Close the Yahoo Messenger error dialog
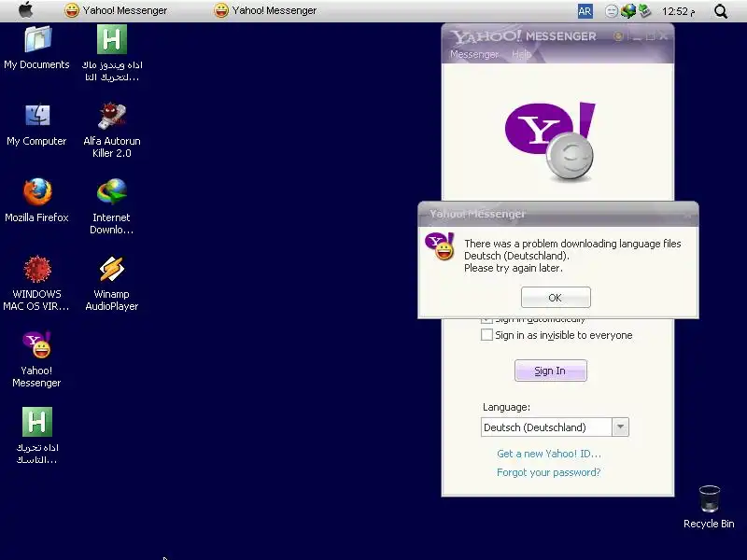This screenshot has width=747, height=560. click(687, 215)
